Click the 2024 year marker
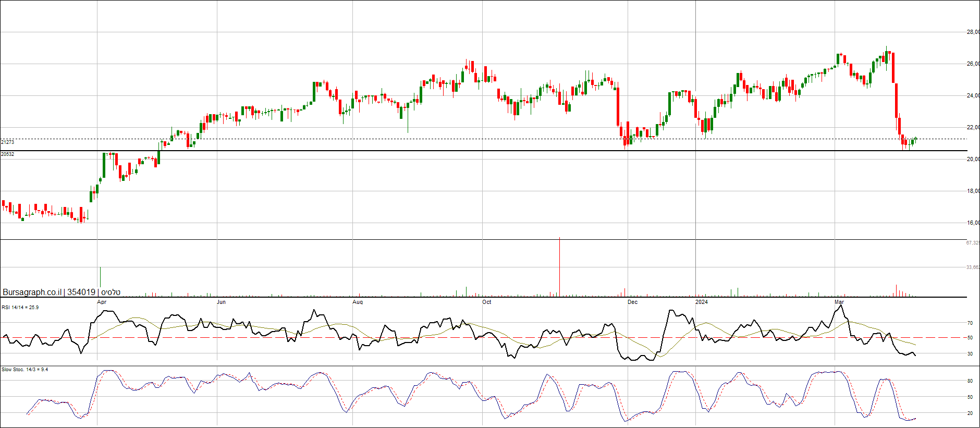This screenshot has height=428, width=980. tap(702, 302)
